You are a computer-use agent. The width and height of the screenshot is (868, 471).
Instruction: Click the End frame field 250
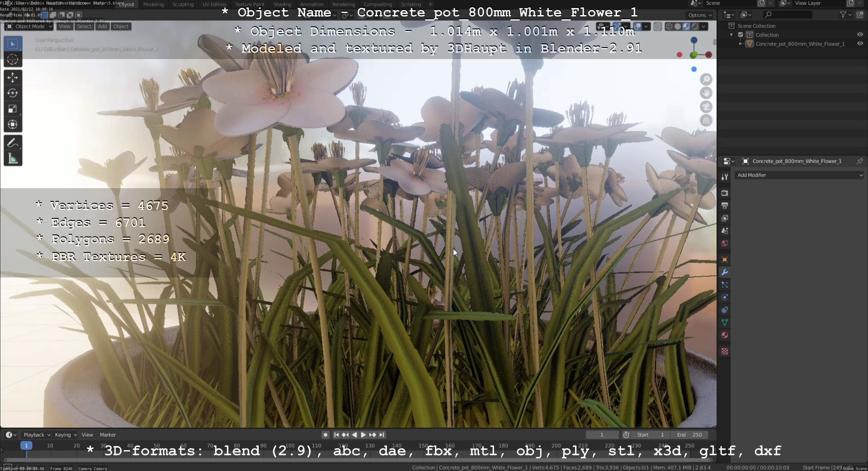690,435
